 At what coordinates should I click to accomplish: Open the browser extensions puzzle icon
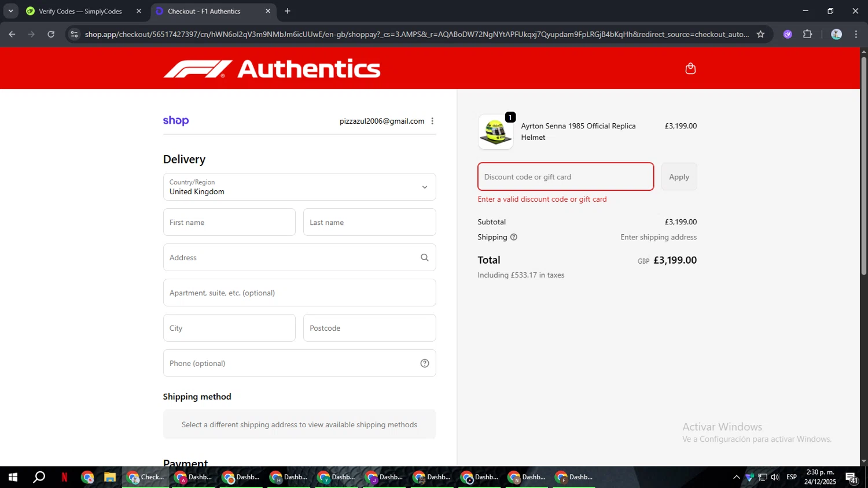coord(808,34)
